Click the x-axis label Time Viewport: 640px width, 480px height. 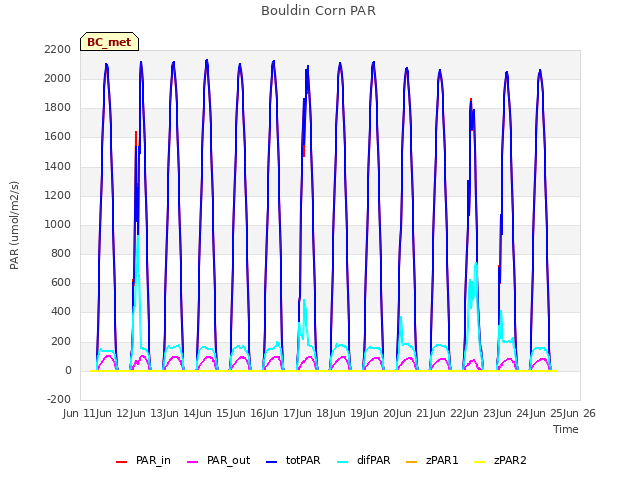[x=566, y=429]
